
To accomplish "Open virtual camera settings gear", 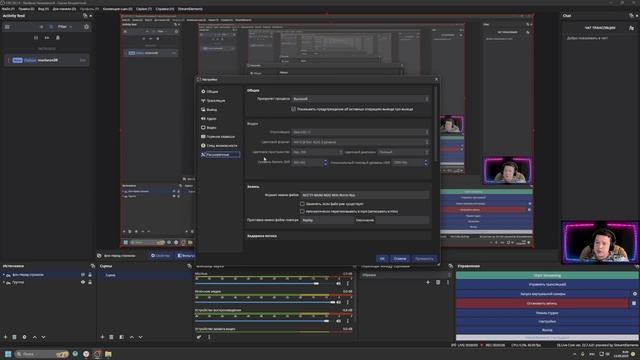I will (x=635, y=293).
